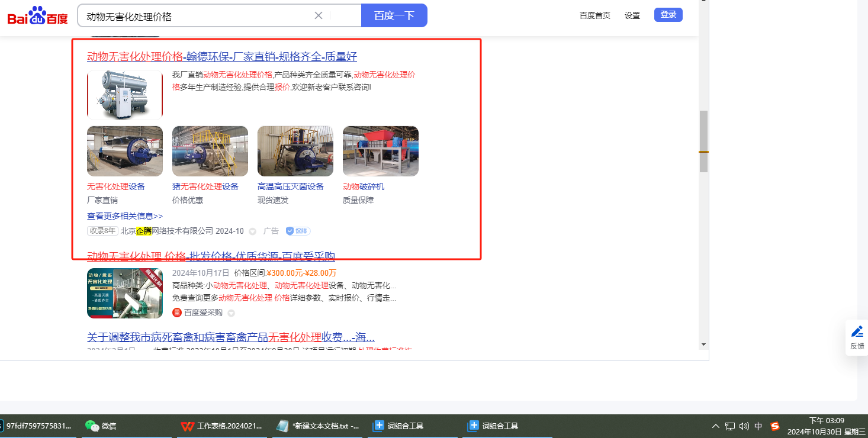
Task: Click the page's vertical scrollbar thumb
Action: tap(703, 141)
